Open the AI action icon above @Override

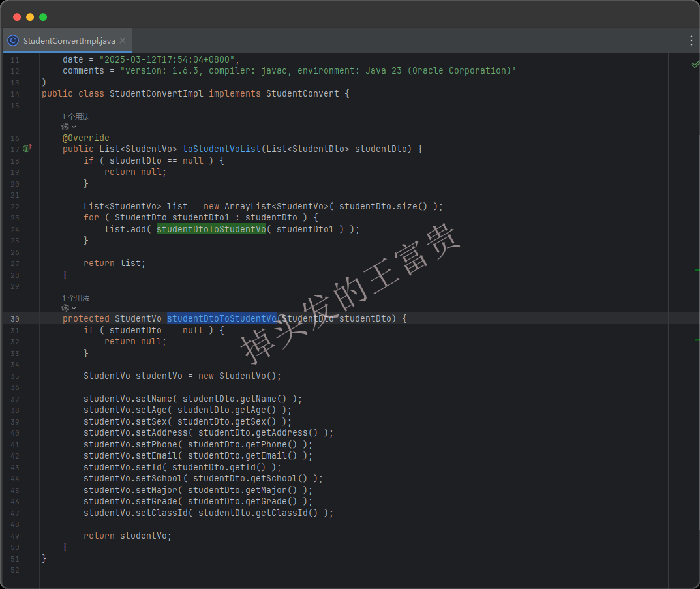point(65,127)
